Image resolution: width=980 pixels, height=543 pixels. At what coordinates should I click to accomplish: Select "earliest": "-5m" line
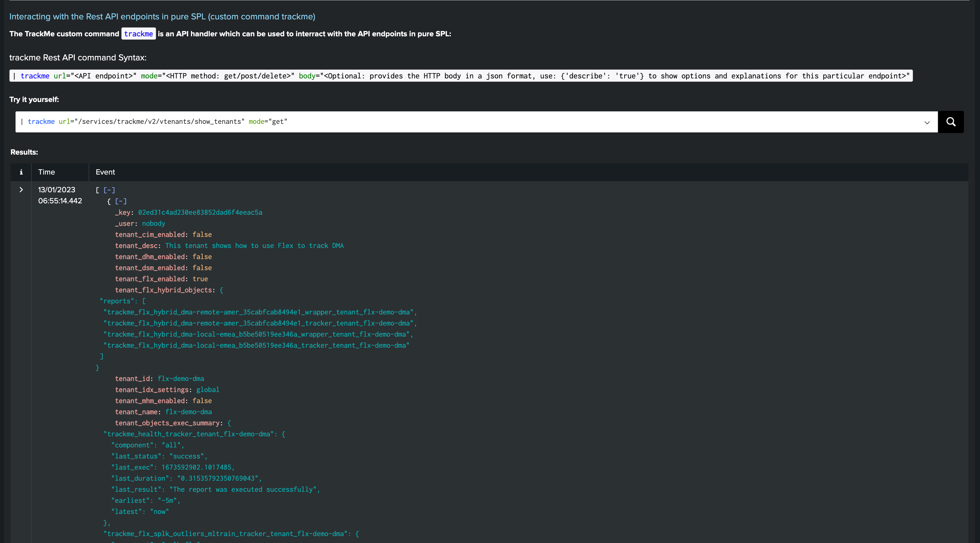click(x=146, y=501)
